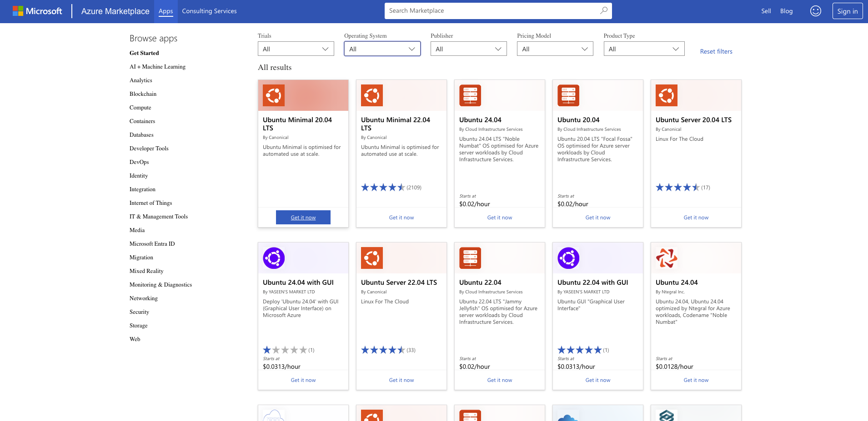Open the Databases category

tap(141, 135)
